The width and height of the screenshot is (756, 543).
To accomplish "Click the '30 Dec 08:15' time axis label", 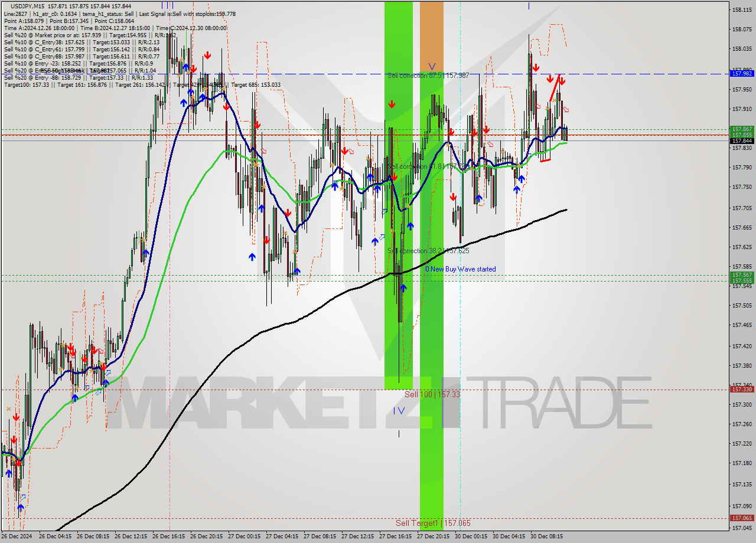I will point(548,537).
